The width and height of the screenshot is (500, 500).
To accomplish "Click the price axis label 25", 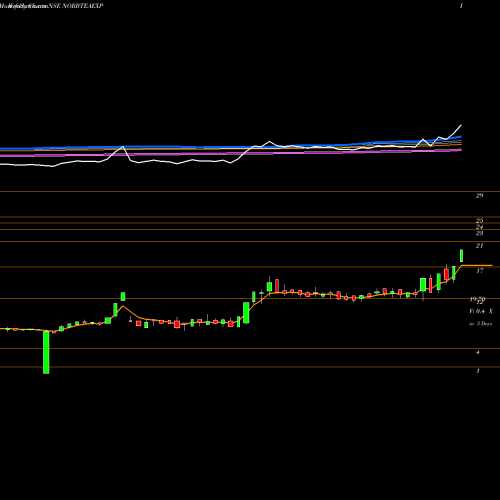I will click(479, 220).
